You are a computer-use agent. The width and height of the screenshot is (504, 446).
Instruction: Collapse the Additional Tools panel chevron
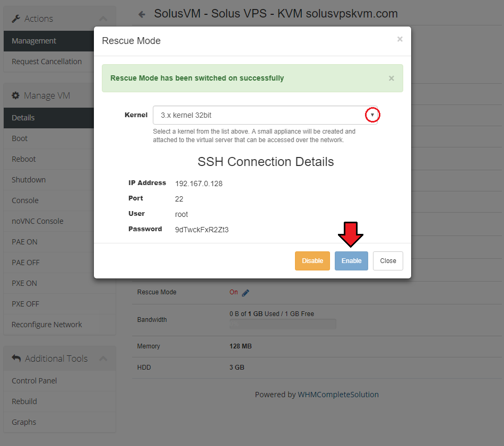pos(103,358)
